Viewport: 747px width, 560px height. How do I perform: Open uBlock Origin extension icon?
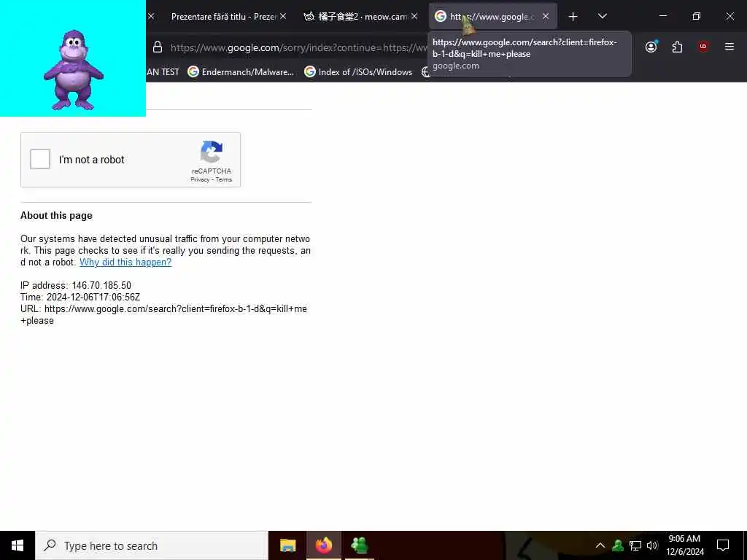[x=703, y=47]
